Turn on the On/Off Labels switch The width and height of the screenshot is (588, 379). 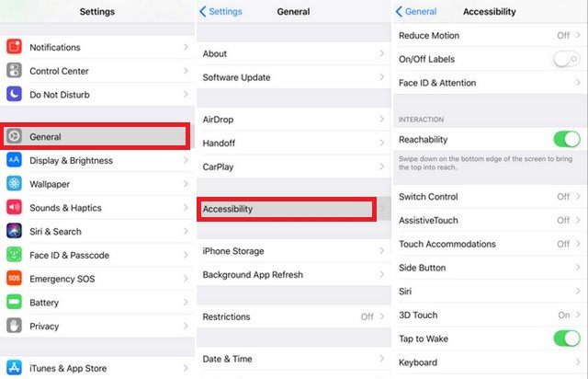[x=566, y=59]
